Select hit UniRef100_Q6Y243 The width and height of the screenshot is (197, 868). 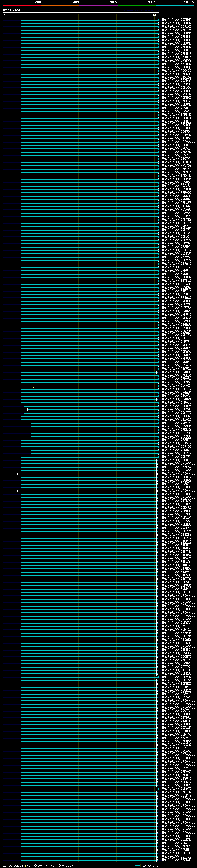[177, 768]
